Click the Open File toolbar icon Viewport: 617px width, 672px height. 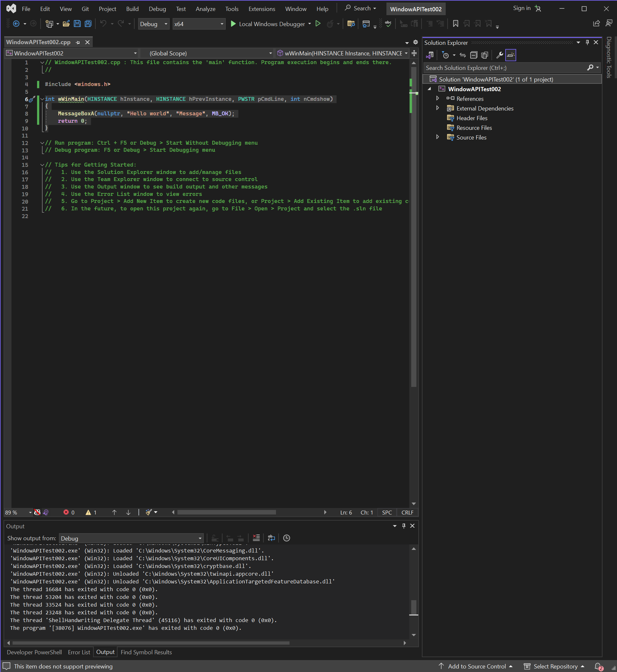(66, 24)
